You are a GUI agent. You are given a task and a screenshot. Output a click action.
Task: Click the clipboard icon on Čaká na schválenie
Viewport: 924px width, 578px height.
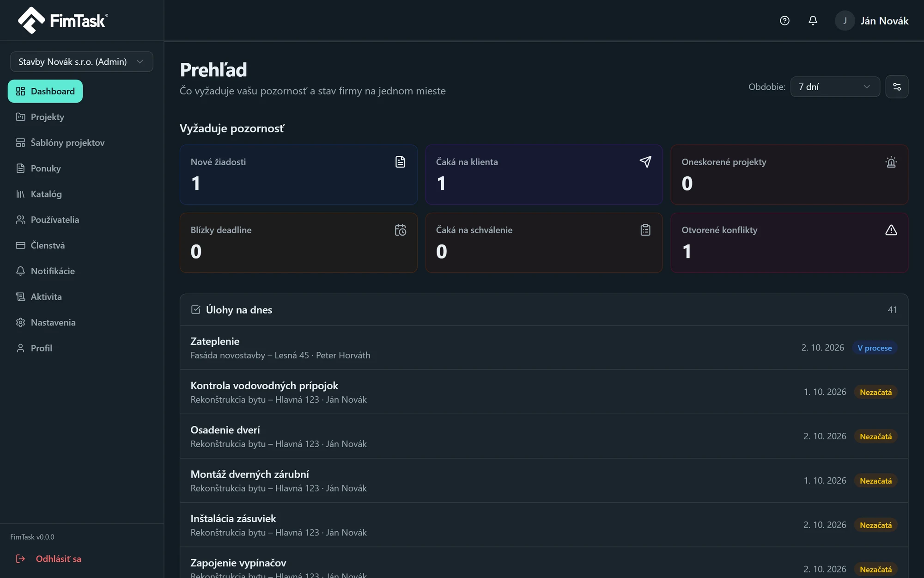coord(645,230)
